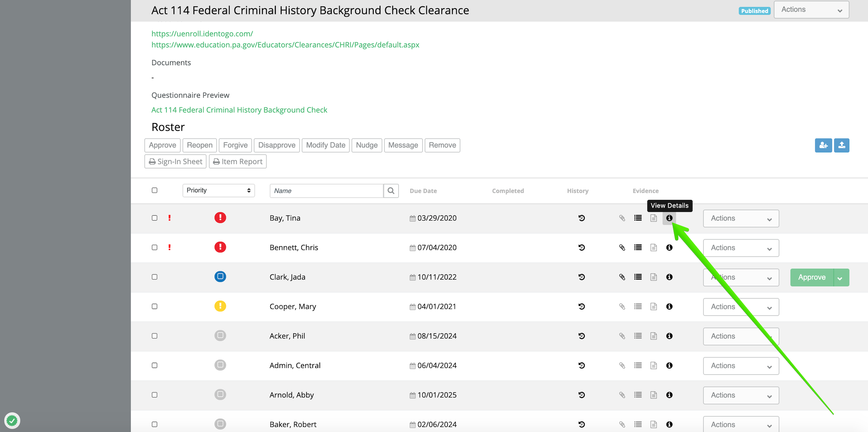This screenshot has height=432, width=868.
Task: Click Modify Date in roster toolbar
Action: 325,145
